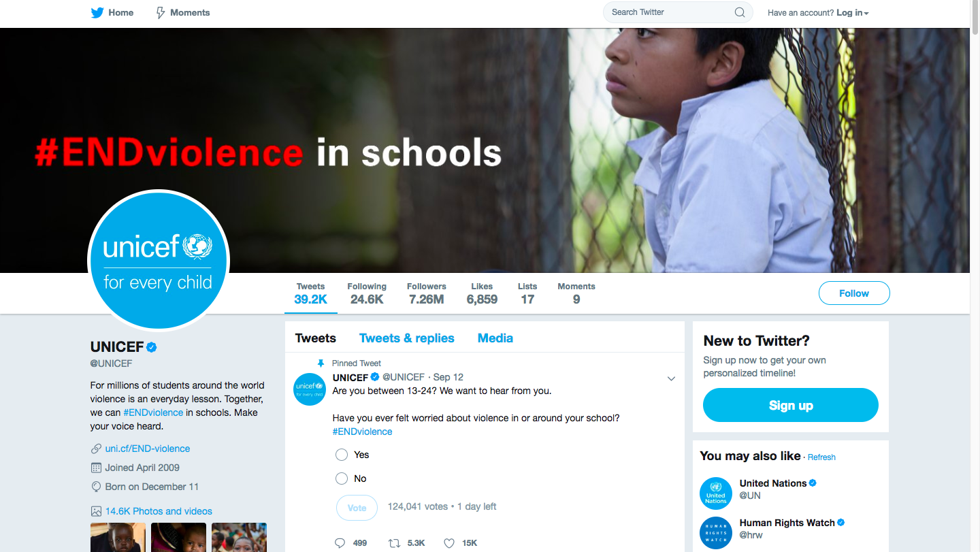Open Moments via the lightning bolt icon
The image size is (980, 552).
(x=161, y=12)
